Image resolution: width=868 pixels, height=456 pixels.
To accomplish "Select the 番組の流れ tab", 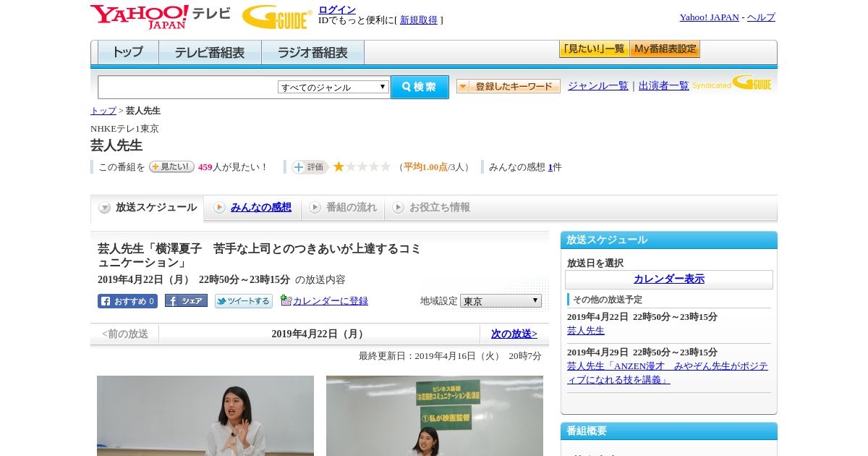I will [x=343, y=208].
